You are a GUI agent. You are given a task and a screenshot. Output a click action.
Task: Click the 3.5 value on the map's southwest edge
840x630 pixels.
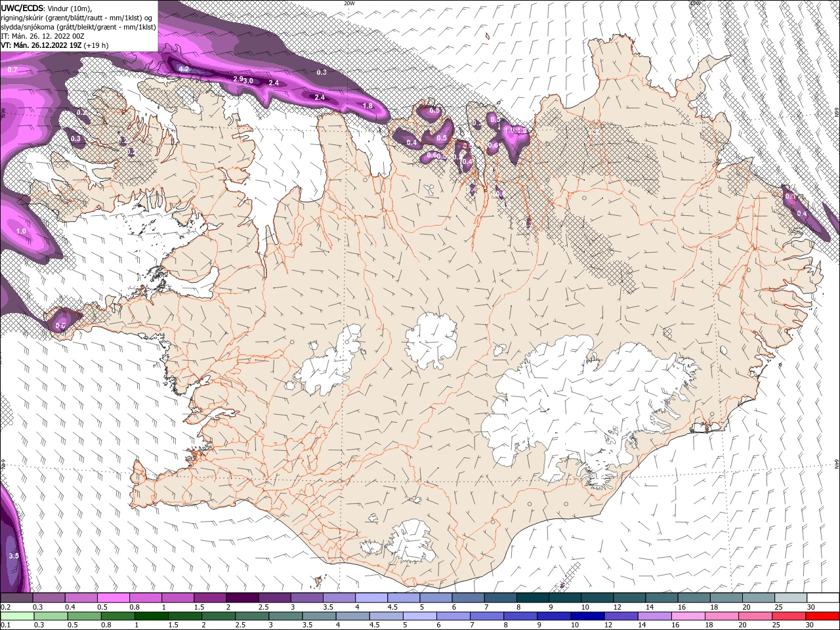point(14,556)
